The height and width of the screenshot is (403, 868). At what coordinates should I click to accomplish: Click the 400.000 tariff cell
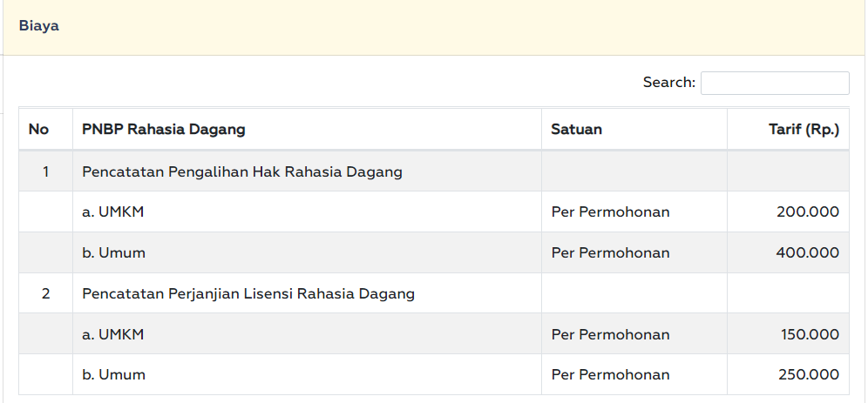pyautogui.click(x=807, y=252)
